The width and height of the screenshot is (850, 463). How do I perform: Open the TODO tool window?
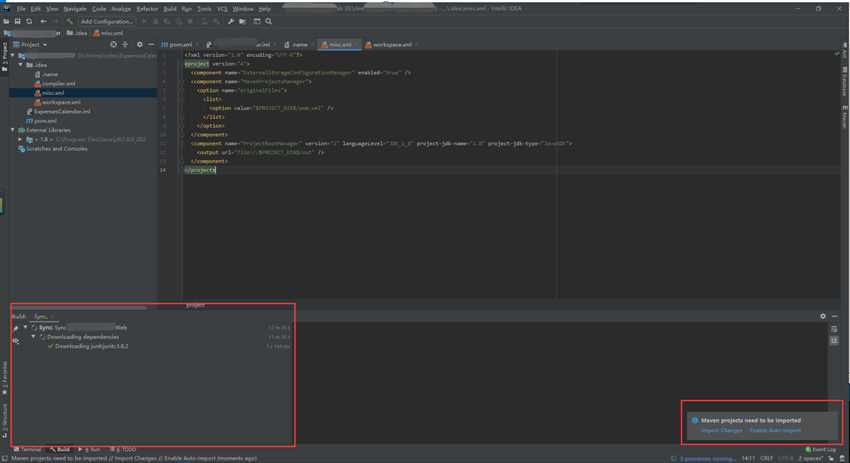(123, 449)
